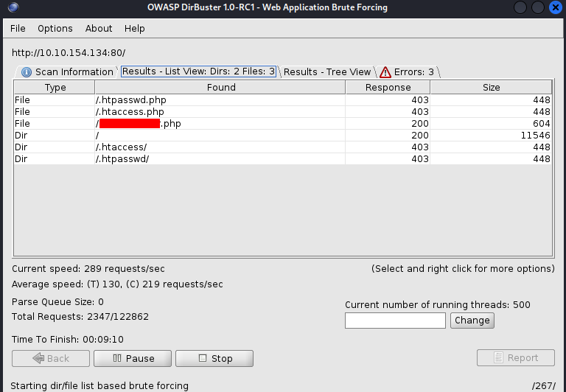The height and width of the screenshot is (392, 566).
Task: Open the About menu
Action: pos(99,29)
